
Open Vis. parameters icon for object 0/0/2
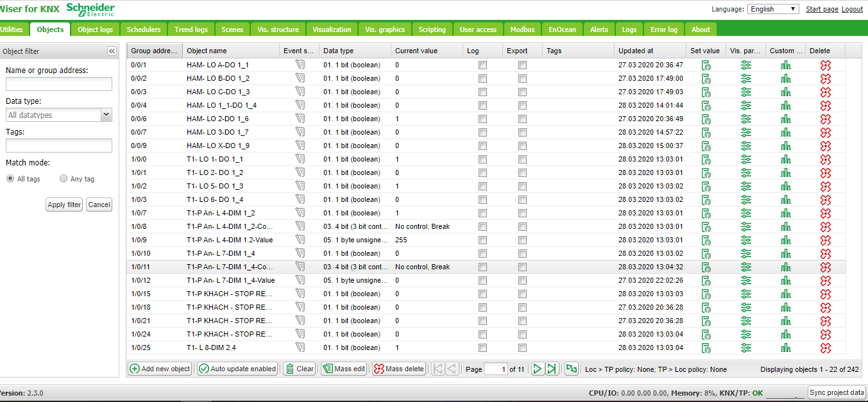pos(745,78)
